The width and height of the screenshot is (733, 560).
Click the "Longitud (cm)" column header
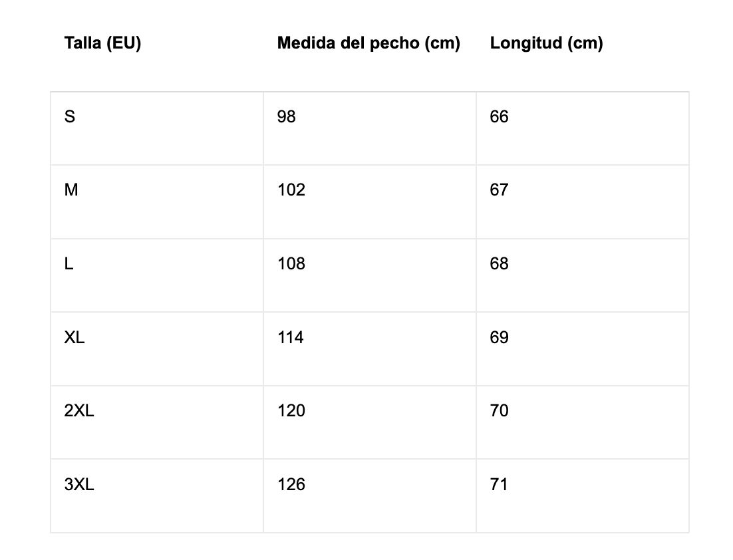coord(546,43)
